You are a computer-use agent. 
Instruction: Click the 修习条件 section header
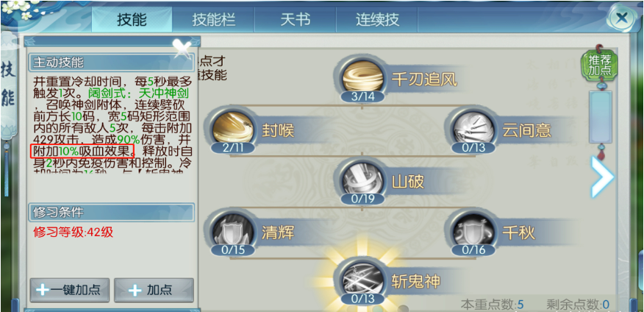(111, 212)
